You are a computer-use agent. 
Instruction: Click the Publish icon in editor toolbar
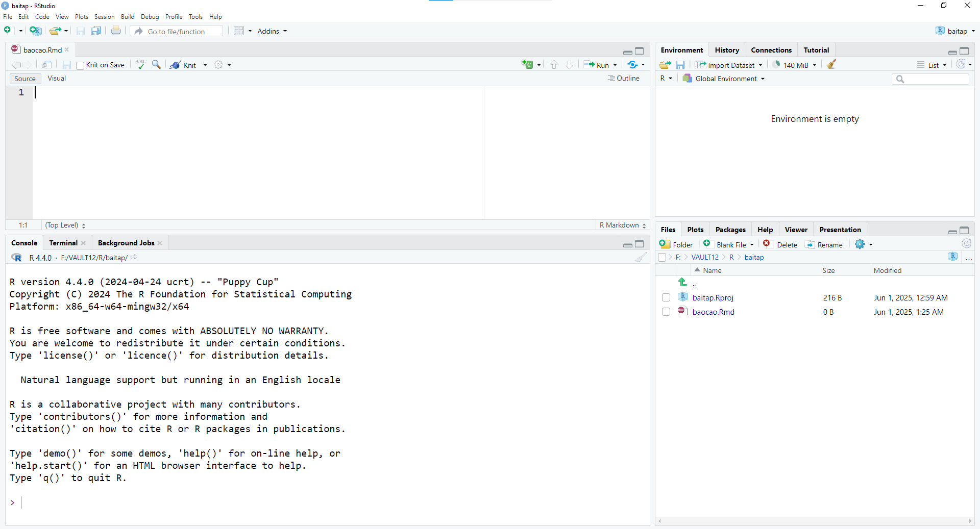click(x=633, y=64)
